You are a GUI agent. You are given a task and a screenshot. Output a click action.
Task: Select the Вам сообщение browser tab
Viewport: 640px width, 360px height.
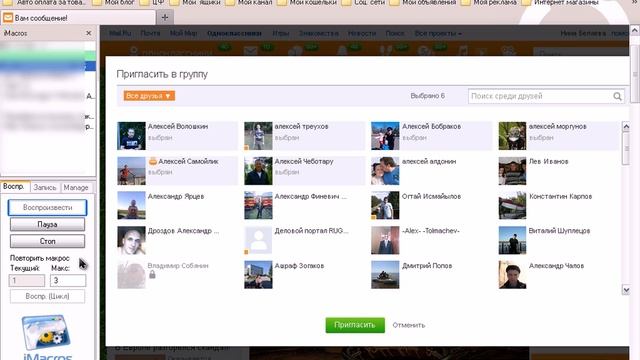[78, 18]
